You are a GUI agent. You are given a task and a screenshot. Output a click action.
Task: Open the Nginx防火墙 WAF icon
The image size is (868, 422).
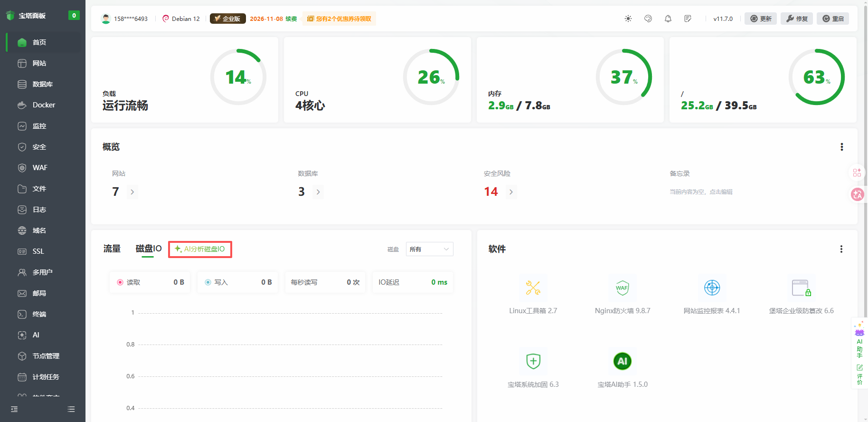pos(622,288)
